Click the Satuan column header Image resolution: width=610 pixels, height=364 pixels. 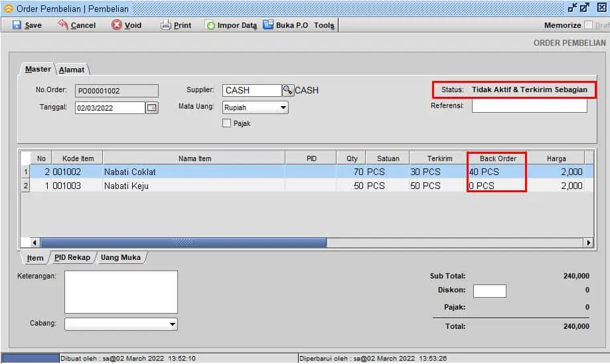[388, 158]
